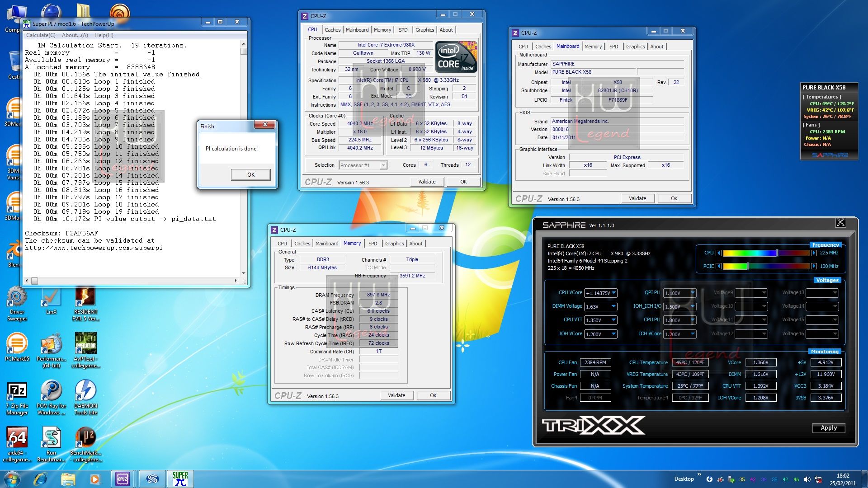Expand the IOH_ICH I/O voltage dropdown
Viewport: 868px width, 488px height.
pos(692,306)
